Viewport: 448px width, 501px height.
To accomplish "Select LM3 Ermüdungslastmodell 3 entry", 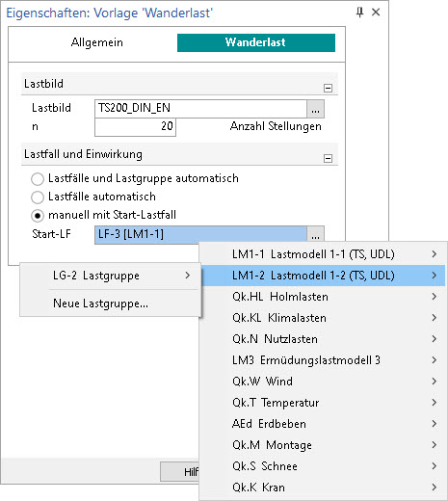I will click(322, 360).
